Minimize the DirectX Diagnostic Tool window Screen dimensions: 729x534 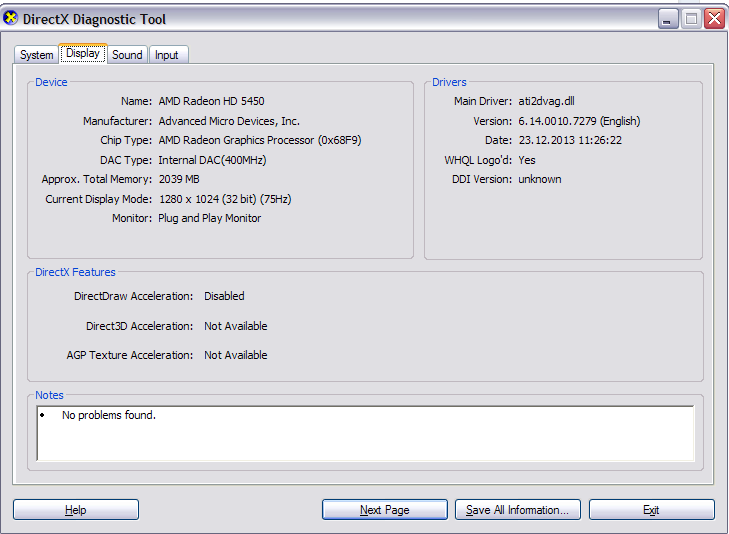(x=668, y=19)
